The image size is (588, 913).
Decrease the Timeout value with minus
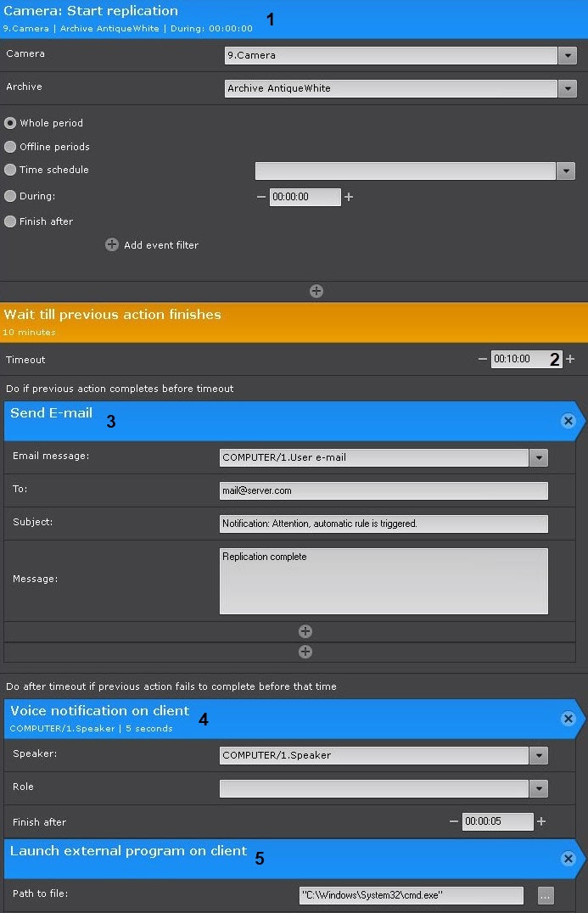click(x=482, y=359)
